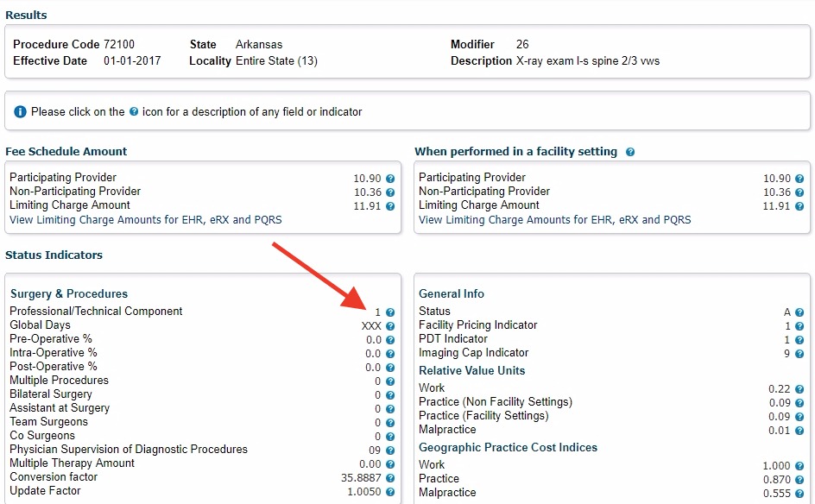Click help for facility Non-Participating Provider amount
The width and height of the screenshot is (815, 504).
799,192
